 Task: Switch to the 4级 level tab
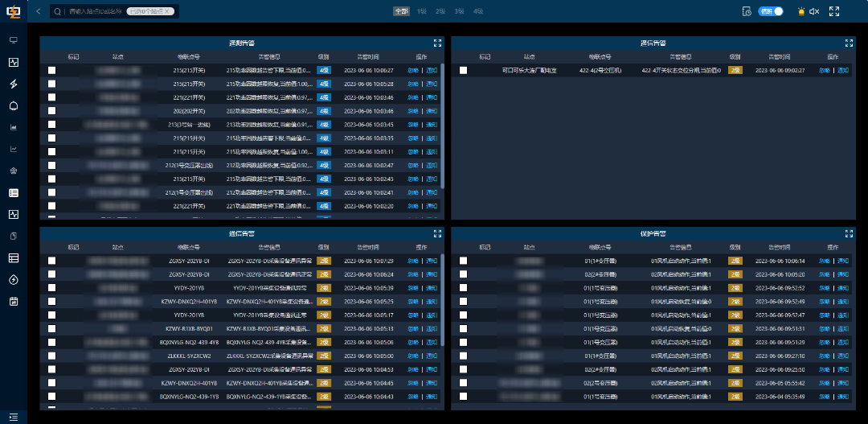click(478, 11)
